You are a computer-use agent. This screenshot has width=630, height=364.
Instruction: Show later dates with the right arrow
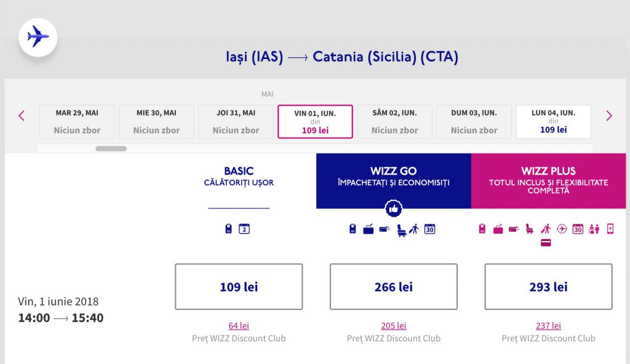click(609, 116)
